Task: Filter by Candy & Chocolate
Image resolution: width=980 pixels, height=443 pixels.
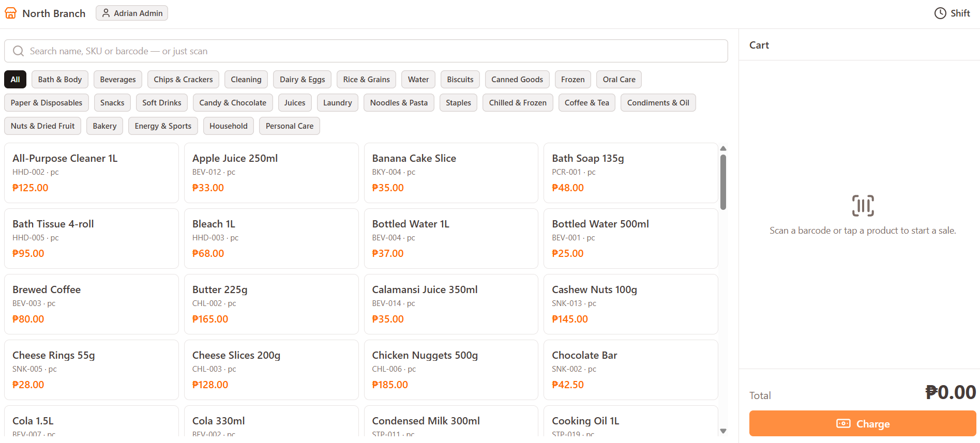Action: [233, 103]
